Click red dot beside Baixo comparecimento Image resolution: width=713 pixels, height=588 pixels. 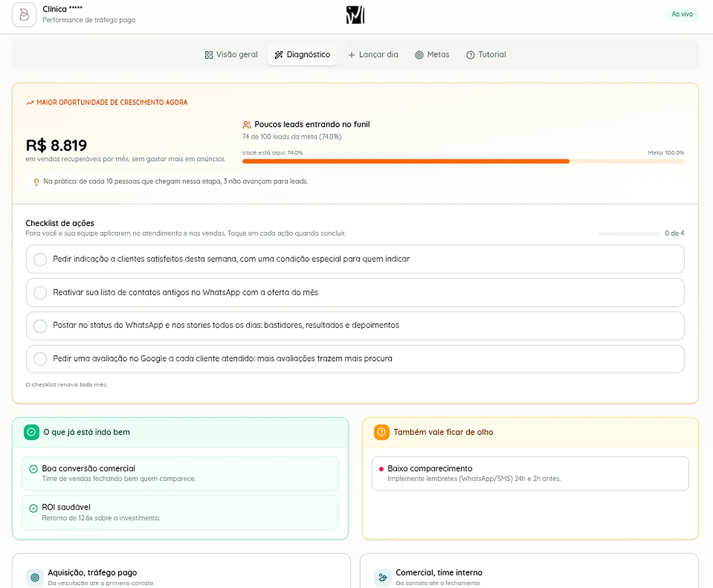click(x=381, y=469)
